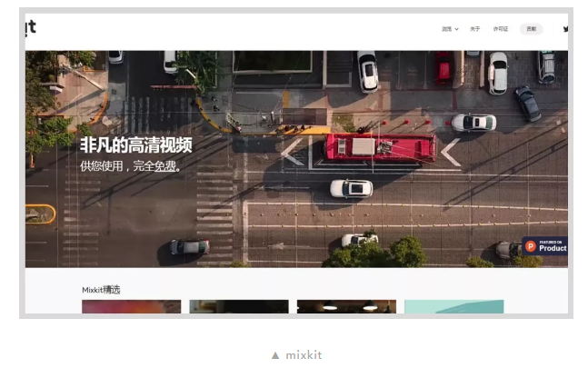Open the second dark featured thumbnail
The image size is (588, 368).
[238, 306]
